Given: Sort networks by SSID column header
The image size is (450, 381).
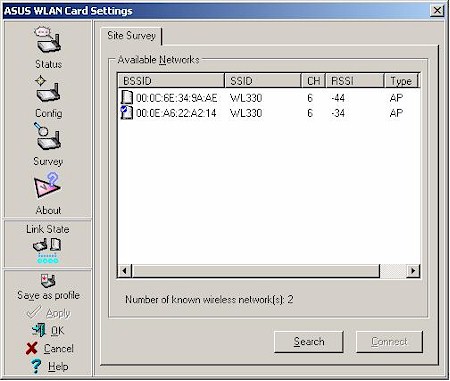Looking at the screenshot, I should click(x=263, y=81).
